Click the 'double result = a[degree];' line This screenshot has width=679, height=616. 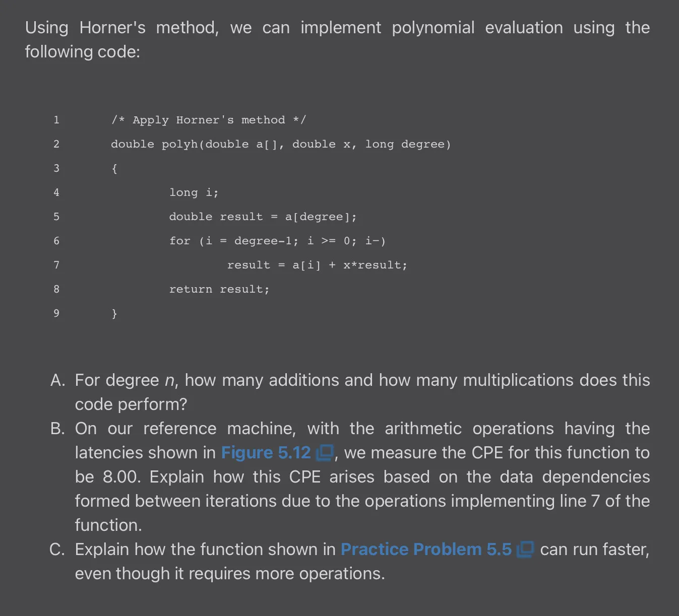click(x=263, y=217)
